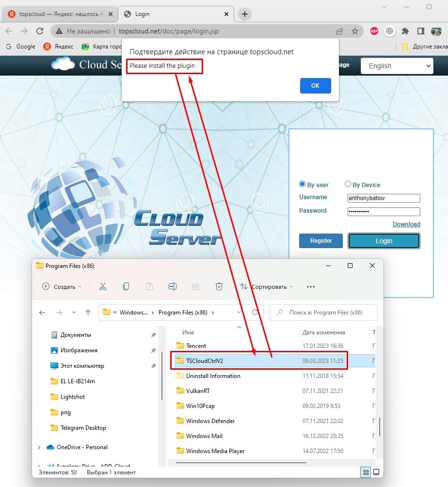The height and width of the screenshot is (487, 448).
Task: Focus the Username input field
Action: coord(384,198)
